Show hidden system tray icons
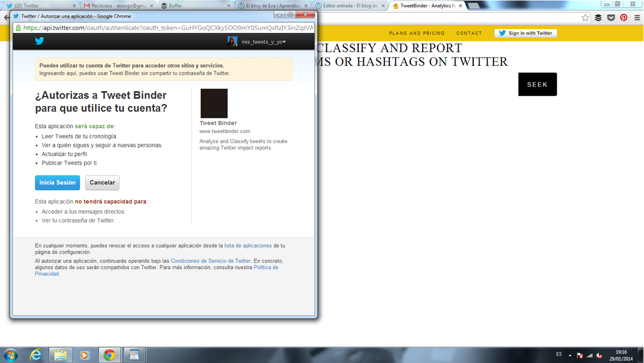The image size is (644, 363). pos(570,355)
